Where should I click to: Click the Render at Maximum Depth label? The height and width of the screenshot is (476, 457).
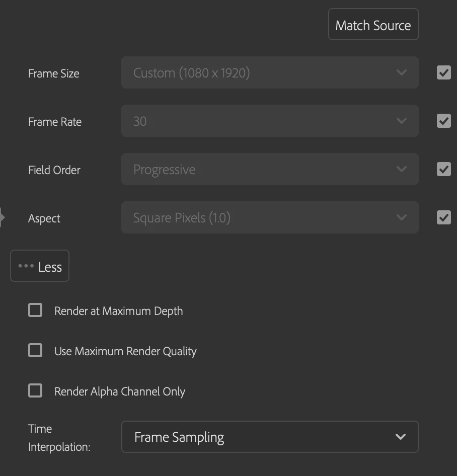(x=118, y=311)
